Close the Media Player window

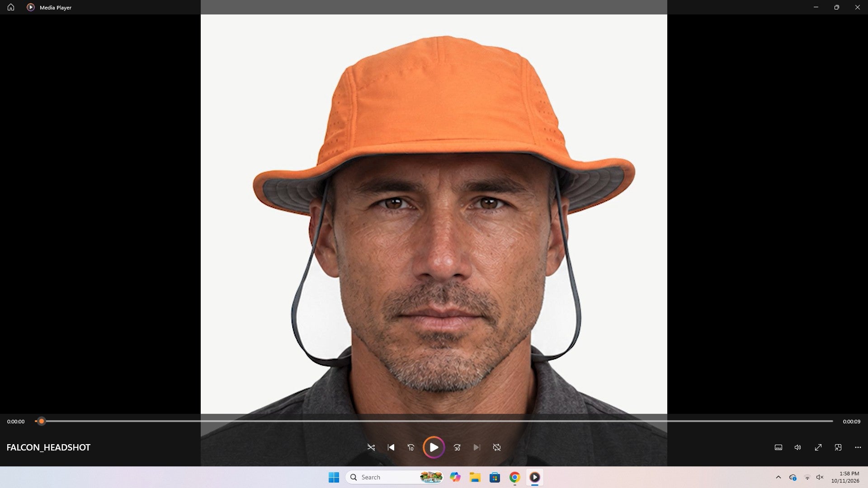858,7
